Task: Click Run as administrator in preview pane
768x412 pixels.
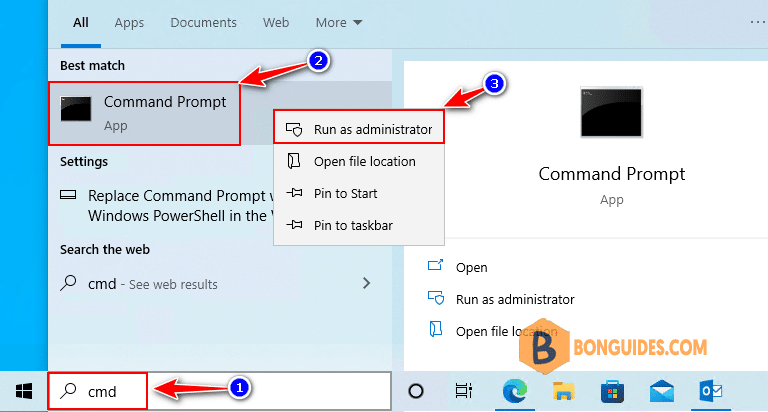Action: (515, 299)
